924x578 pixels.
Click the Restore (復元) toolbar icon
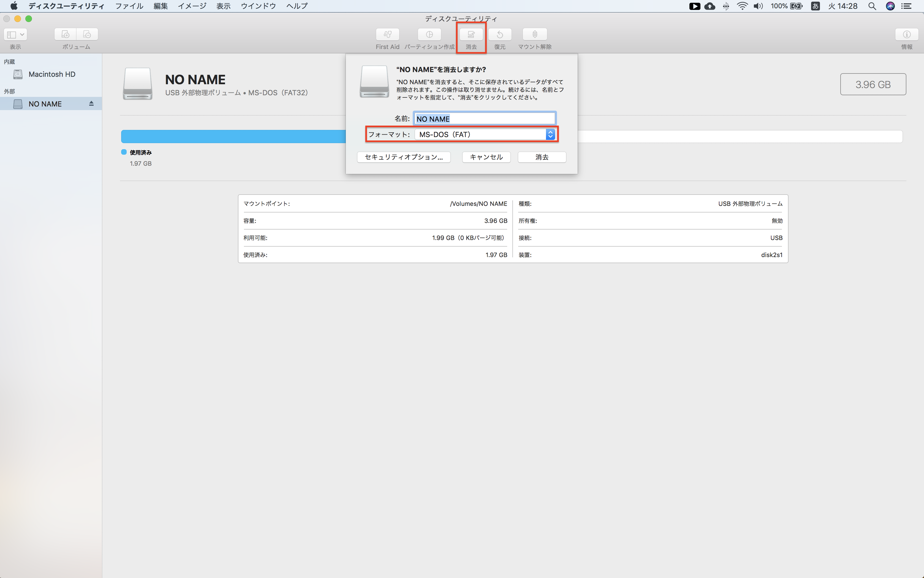pos(500,34)
